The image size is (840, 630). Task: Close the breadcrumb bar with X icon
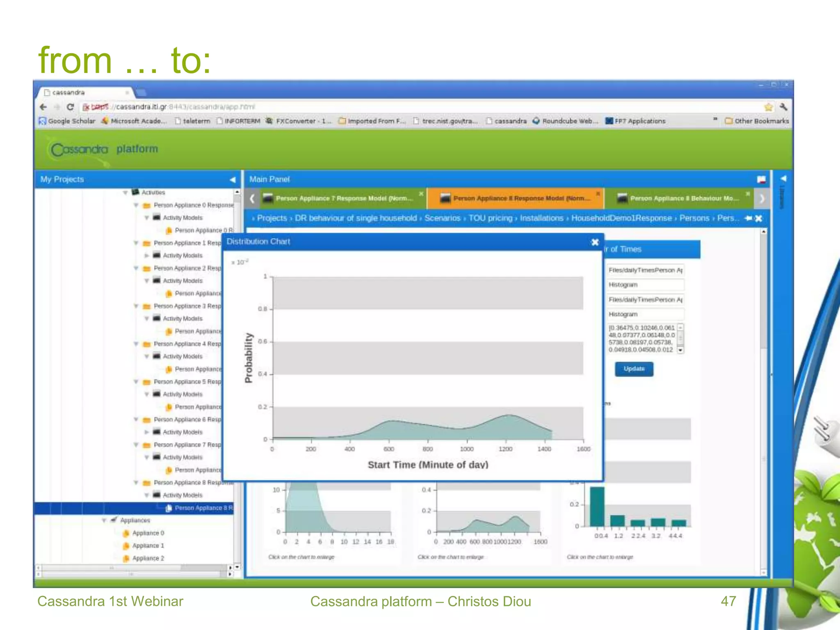click(759, 218)
